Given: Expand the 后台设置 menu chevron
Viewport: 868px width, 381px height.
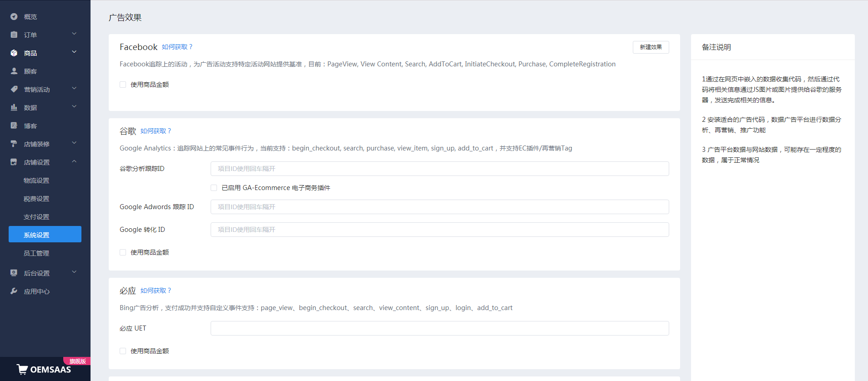Looking at the screenshot, I should (74, 272).
